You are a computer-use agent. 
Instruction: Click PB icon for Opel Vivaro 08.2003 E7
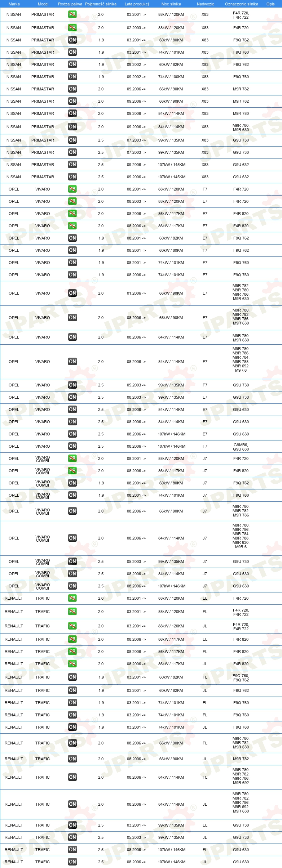(x=72, y=201)
